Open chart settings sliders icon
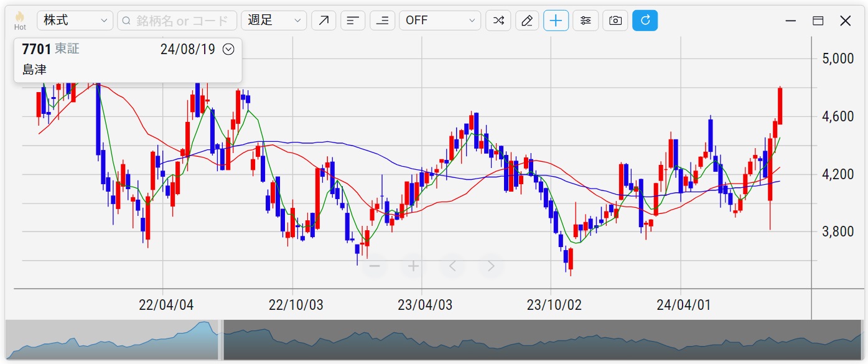 click(586, 21)
